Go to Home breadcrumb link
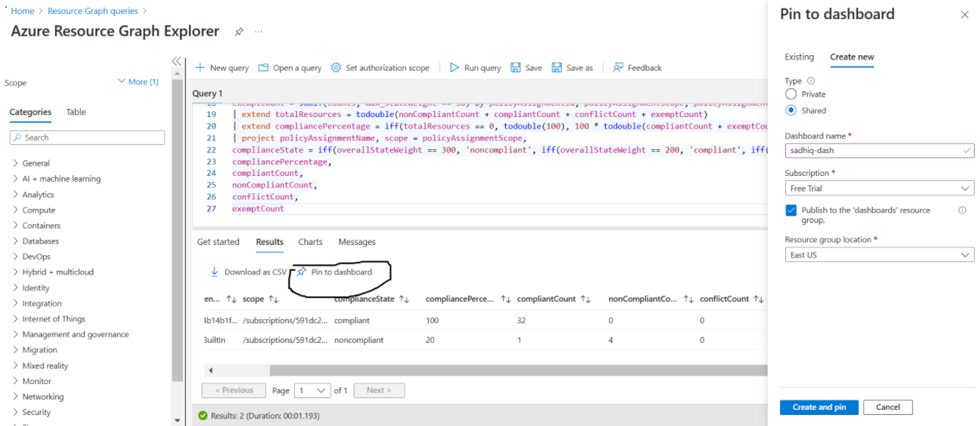The height and width of the screenshot is (426, 980). click(23, 11)
